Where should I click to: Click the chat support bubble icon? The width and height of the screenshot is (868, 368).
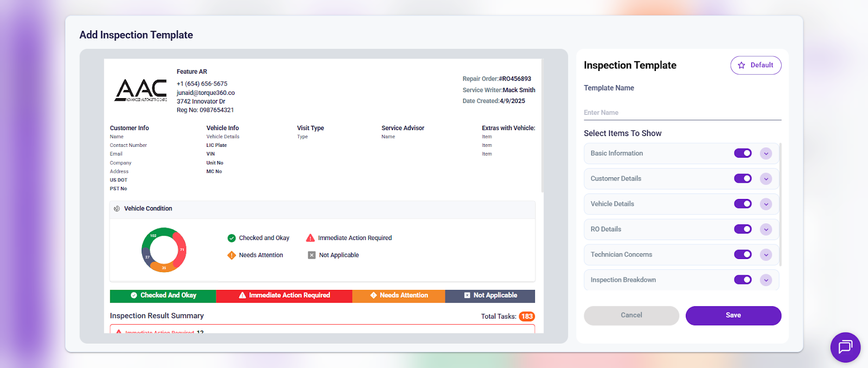pos(845,347)
